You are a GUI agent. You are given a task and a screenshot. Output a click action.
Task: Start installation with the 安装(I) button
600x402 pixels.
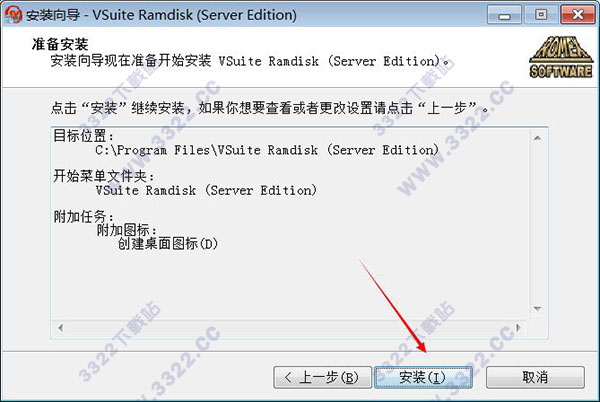pos(423,378)
